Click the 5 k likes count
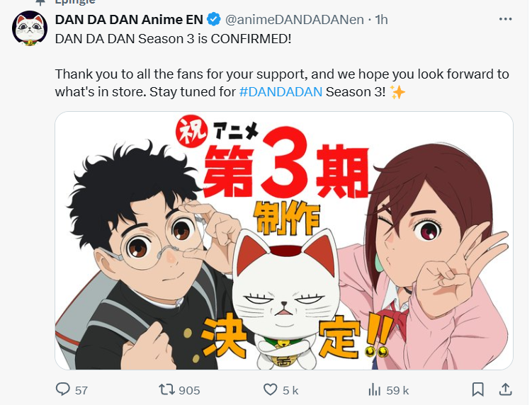 click(290, 390)
